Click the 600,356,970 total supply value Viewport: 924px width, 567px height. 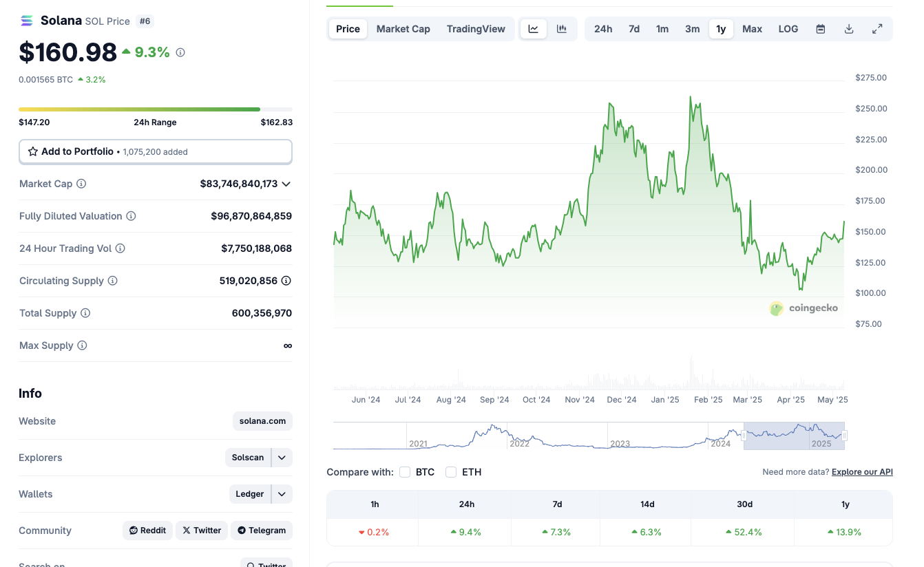coord(262,313)
